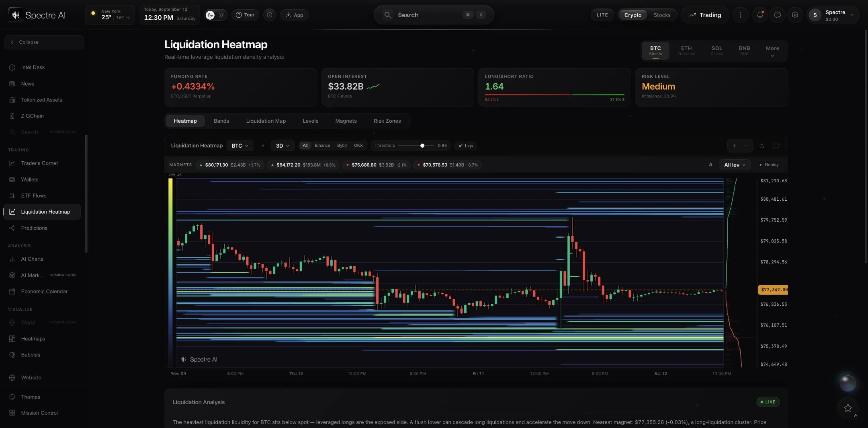The image size is (868, 428).
Task: Click Replay button
Action: (769, 165)
